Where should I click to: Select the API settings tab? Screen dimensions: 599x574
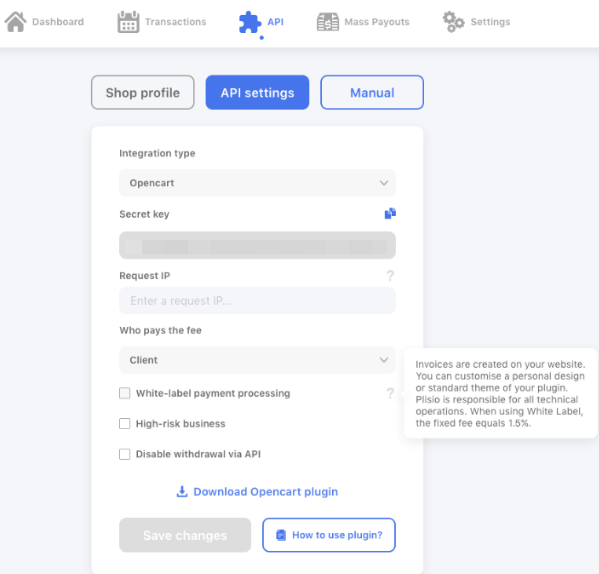point(257,92)
